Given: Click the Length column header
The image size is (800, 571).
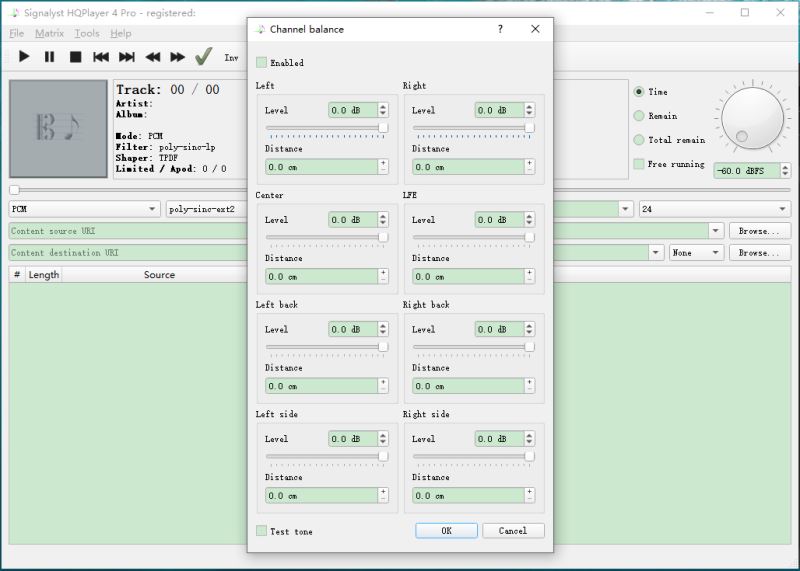Looking at the screenshot, I should coord(43,275).
